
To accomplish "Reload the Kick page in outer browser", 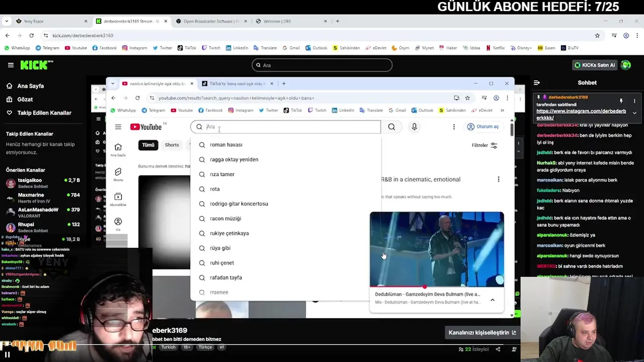I will (31, 35).
